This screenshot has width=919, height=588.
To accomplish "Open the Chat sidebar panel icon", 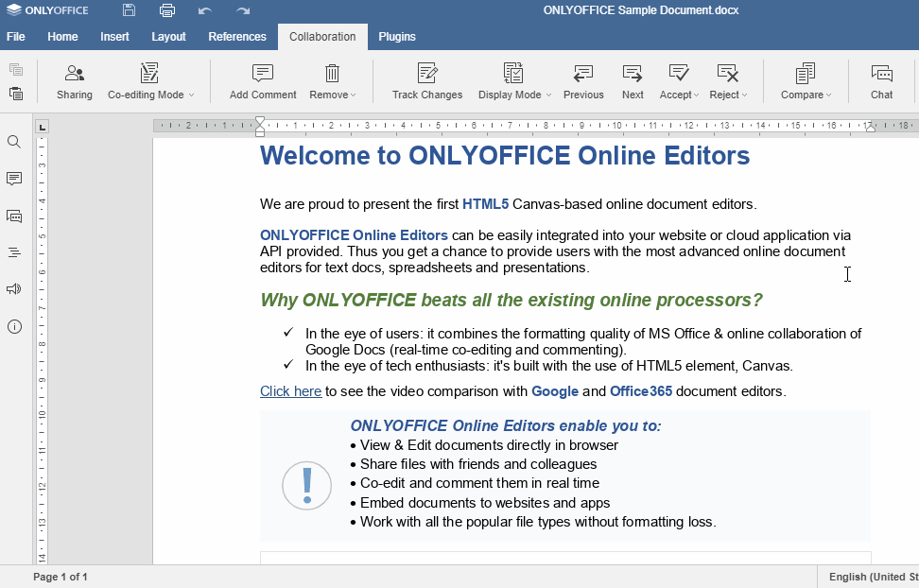I will (14, 216).
